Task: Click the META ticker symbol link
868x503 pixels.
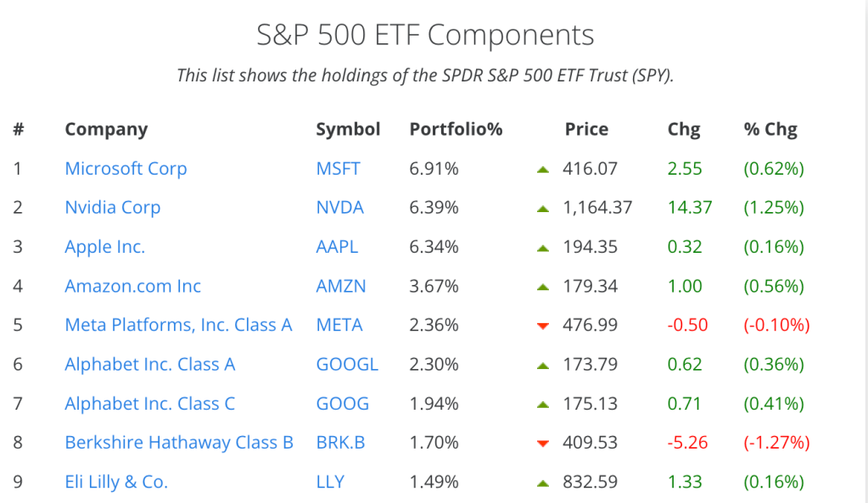Action: pyautogui.click(x=339, y=325)
